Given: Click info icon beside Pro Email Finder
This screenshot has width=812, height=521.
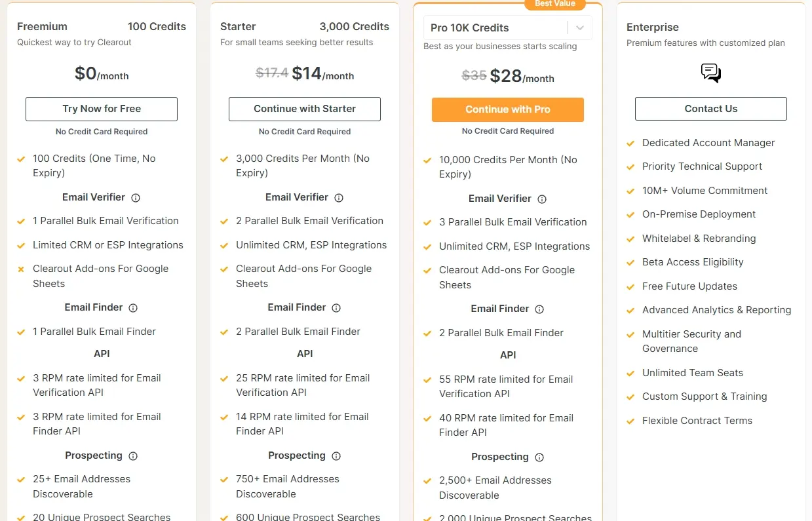Looking at the screenshot, I should pyautogui.click(x=539, y=309).
